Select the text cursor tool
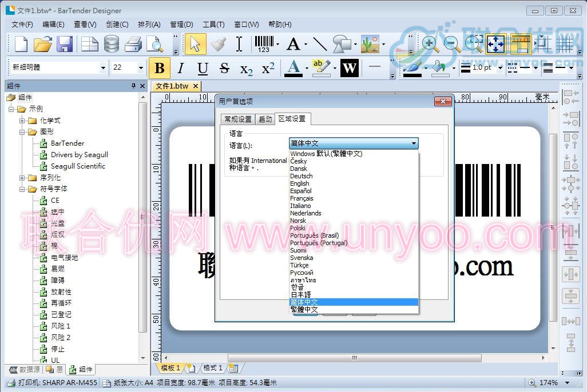This screenshot has width=587, height=392. coord(239,44)
